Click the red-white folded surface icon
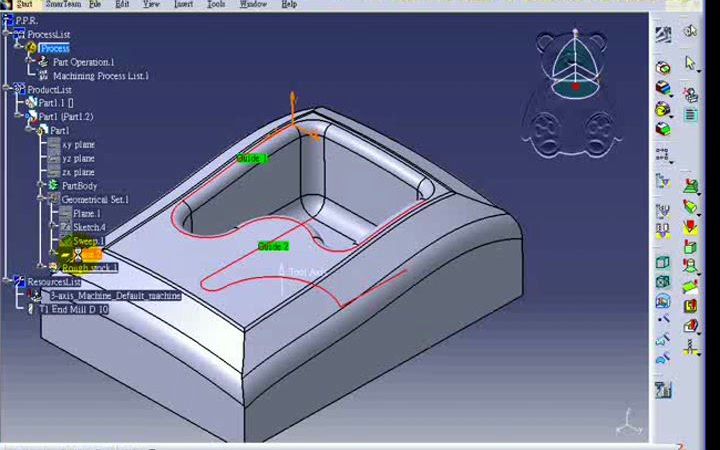 point(690,326)
